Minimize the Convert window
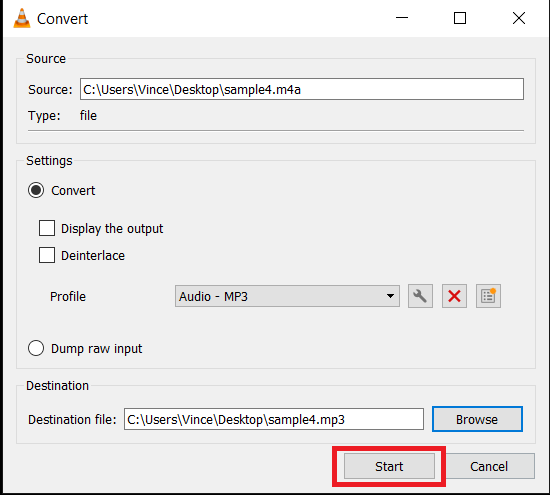This screenshot has height=495, width=550. [x=402, y=18]
